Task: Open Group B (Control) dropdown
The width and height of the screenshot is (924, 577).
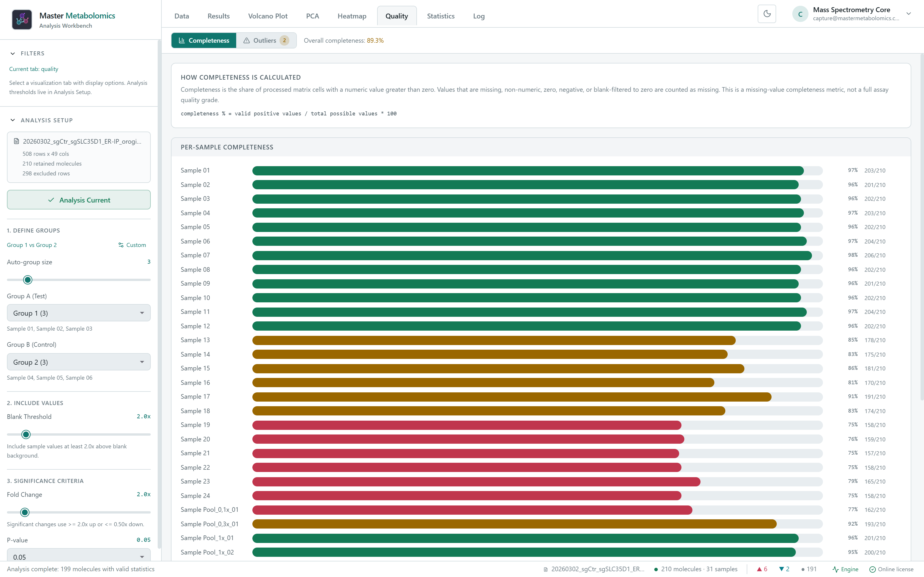Action: pyautogui.click(x=79, y=362)
